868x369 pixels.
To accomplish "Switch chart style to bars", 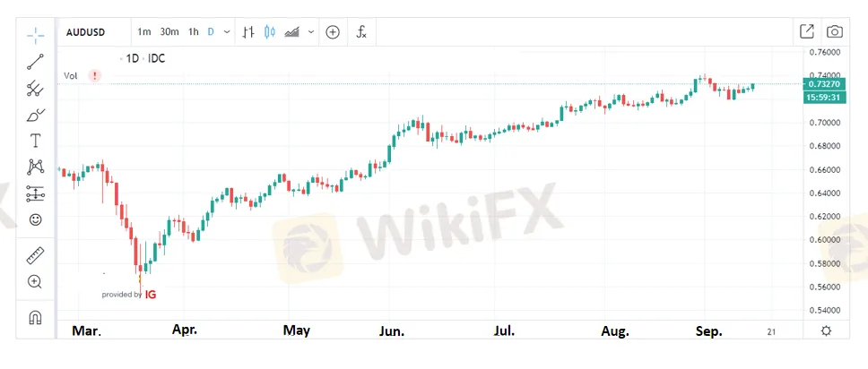I will point(249,32).
